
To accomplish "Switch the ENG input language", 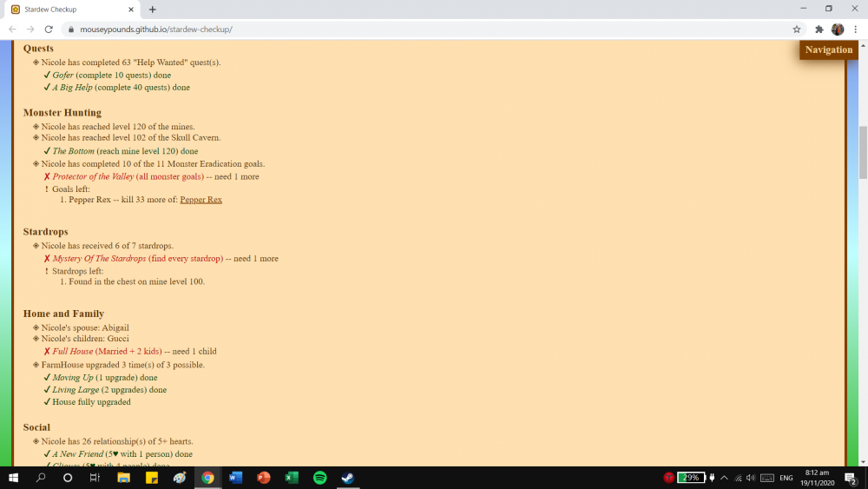I will click(x=786, y=478).
